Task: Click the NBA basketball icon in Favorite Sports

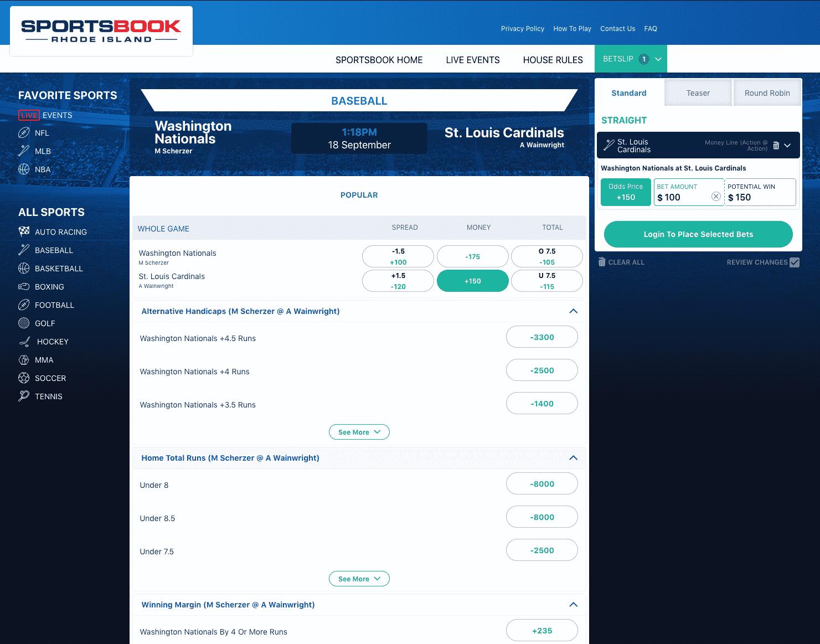Action: [x=24, y=169]
